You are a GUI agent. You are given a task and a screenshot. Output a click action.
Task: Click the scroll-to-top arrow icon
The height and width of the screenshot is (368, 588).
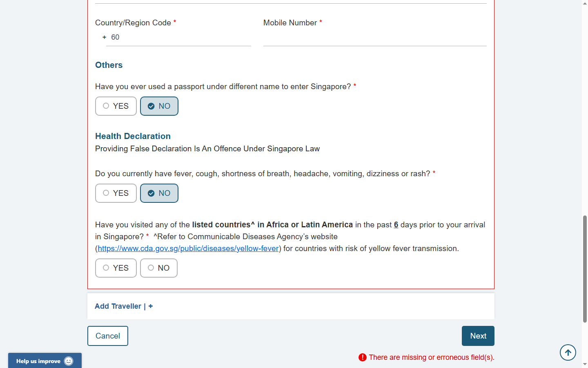click(568, 352)
